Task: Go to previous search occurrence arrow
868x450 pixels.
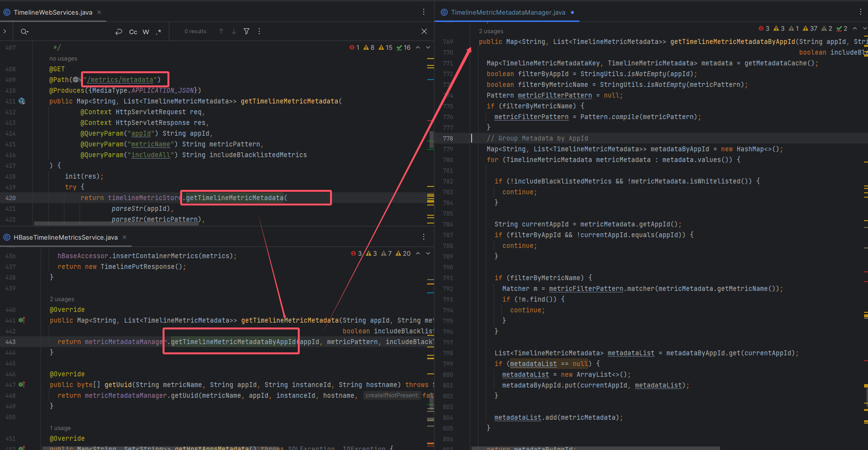Action: 221,31
